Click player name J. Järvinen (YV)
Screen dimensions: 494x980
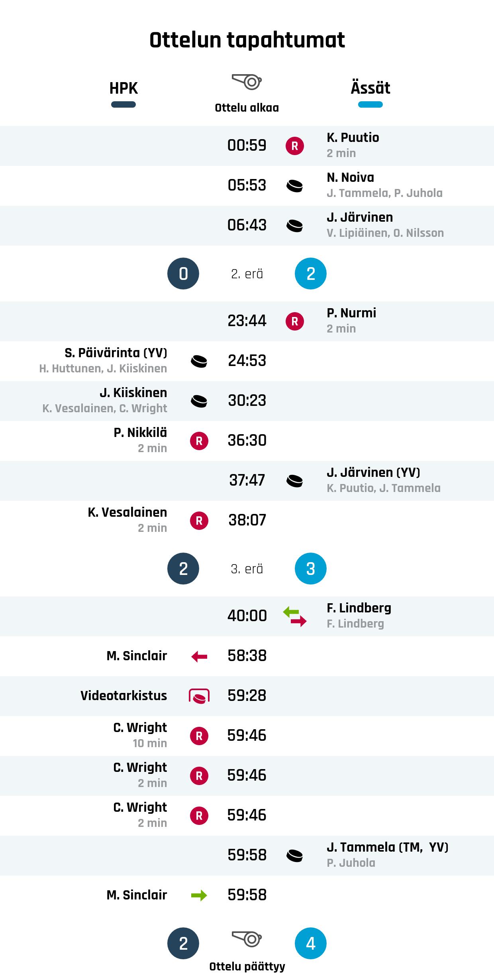pos(373,472)
